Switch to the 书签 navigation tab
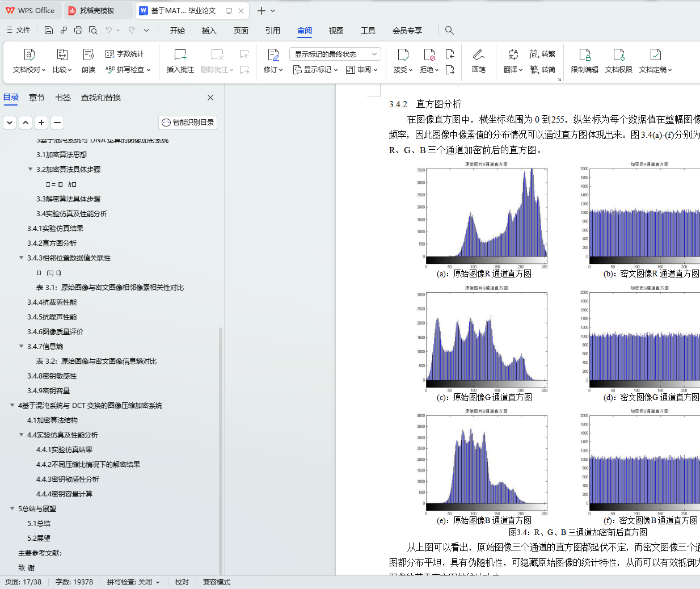700x589 pixels. pyautogui.click(x=63, y=98)
